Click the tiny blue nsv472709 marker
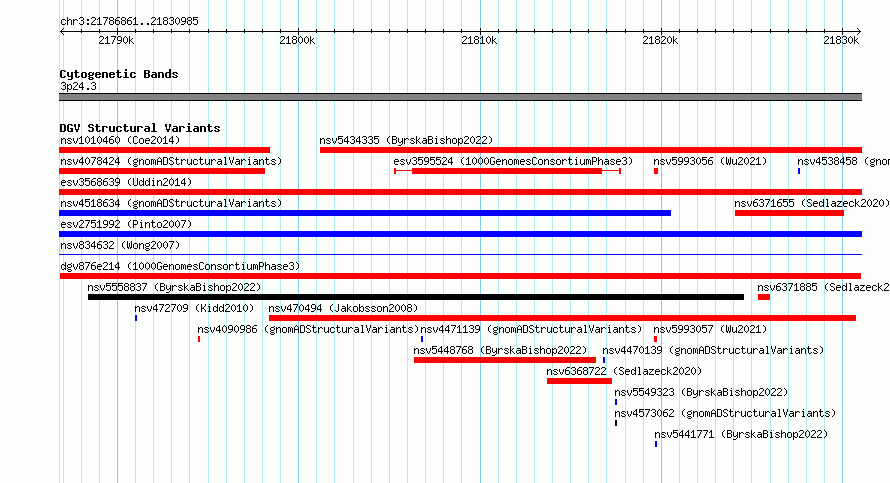Image resolution: width=890 pixels, height=483 pixels. coord(136,318)
